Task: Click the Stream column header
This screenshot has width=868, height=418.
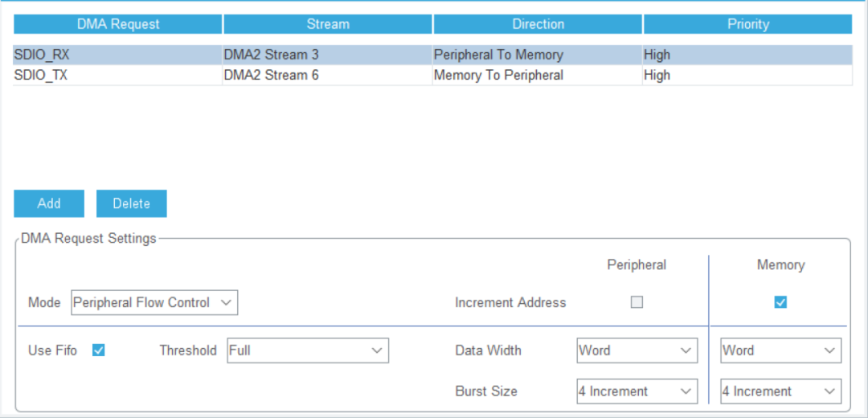Action: (328, 24)
